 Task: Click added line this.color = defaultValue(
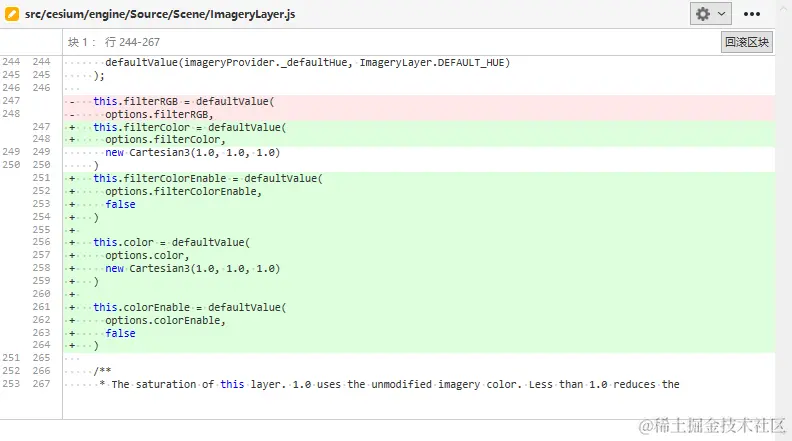click(172, 242)
